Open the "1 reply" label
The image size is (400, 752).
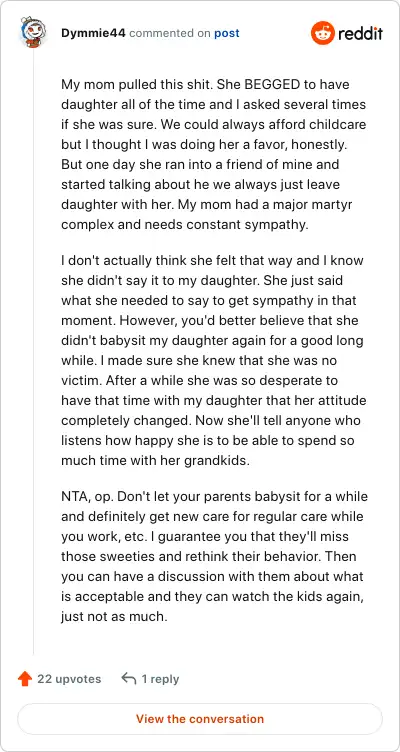(x=160, y=679)
